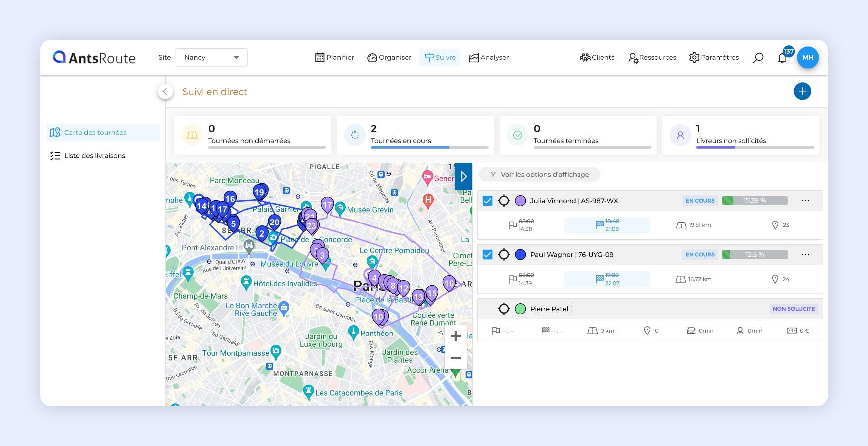Click Paul Wagner stops pin icon
Screen dimensions: 868x446
pyautogui.click(x=775, y=279)
